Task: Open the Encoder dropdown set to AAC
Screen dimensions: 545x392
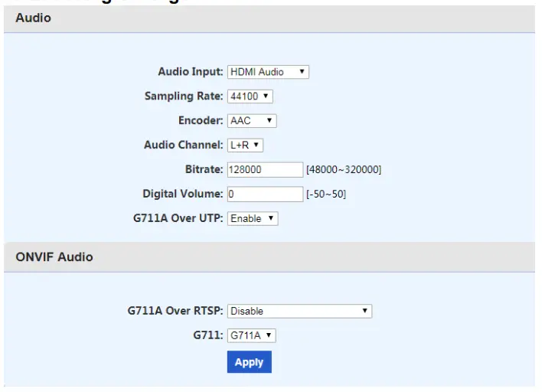Action: (252, 121)
